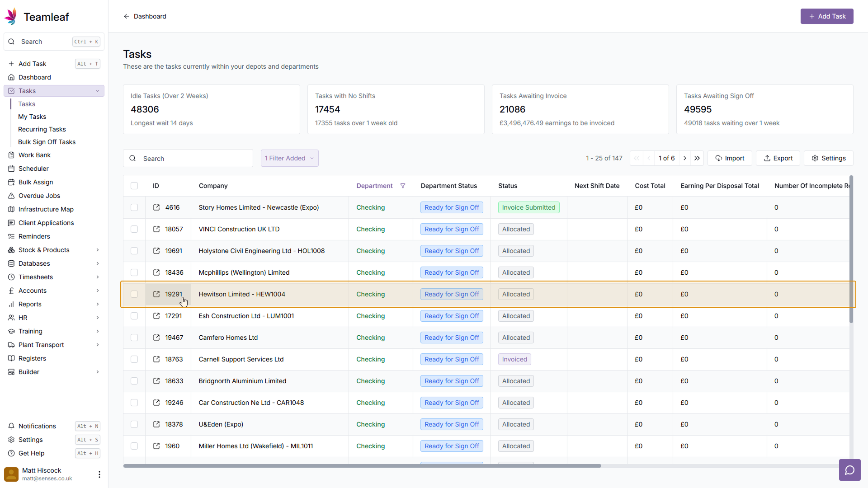This screenshot has width=868, height=488.
Task: Click the Department column filter funnel icon
Action: 403,186
